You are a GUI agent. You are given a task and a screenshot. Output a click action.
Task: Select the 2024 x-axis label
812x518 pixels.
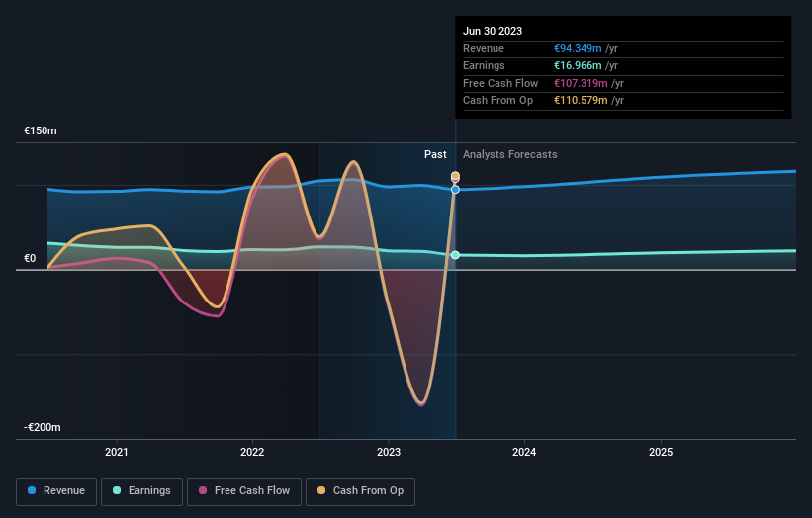click(524, 453)
